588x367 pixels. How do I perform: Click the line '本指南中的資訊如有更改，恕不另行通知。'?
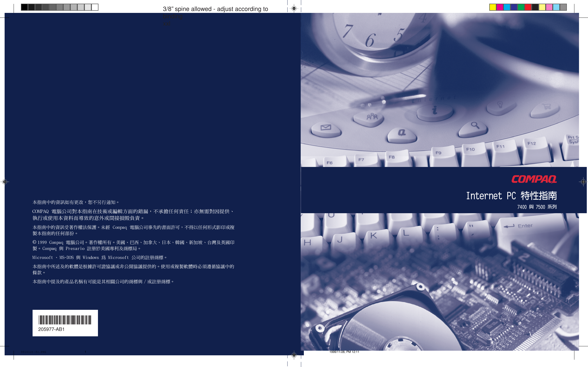(x=76, y=202)
